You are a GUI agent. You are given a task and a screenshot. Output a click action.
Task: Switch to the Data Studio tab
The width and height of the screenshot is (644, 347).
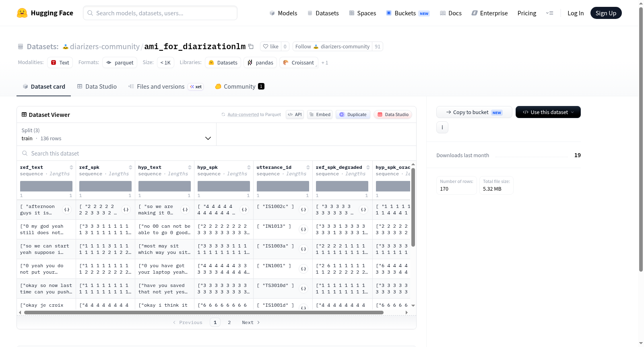[97, 87]
